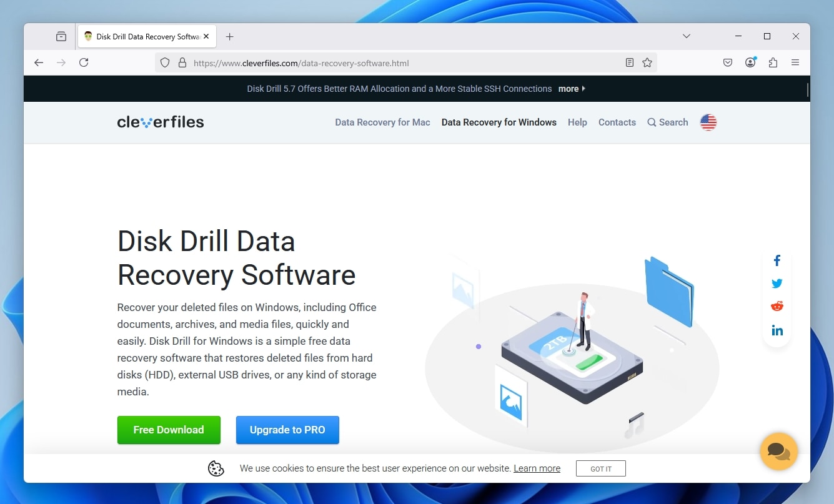Open tracking protection shield icon
The height and width of the screenshot is (504, 834).
[x=165, y=63]
